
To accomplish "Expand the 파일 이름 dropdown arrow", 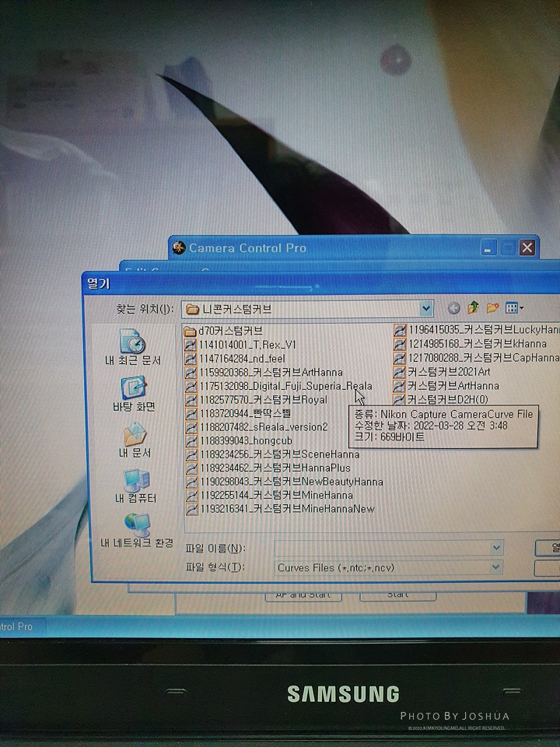I will (496, 549).
